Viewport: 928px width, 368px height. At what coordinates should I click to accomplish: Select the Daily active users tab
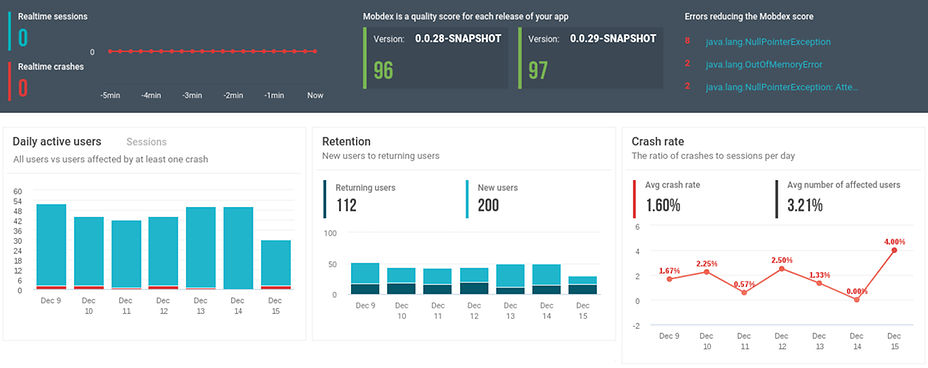click(57, 142)
